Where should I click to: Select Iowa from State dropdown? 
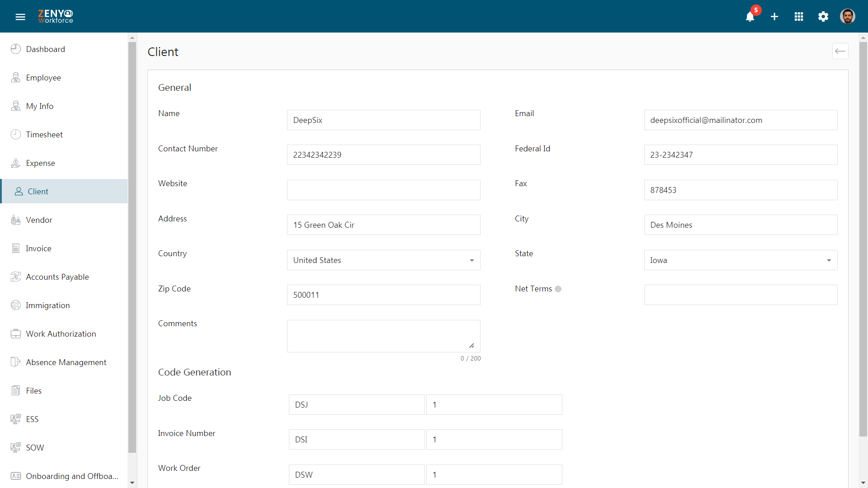point(741,260)
